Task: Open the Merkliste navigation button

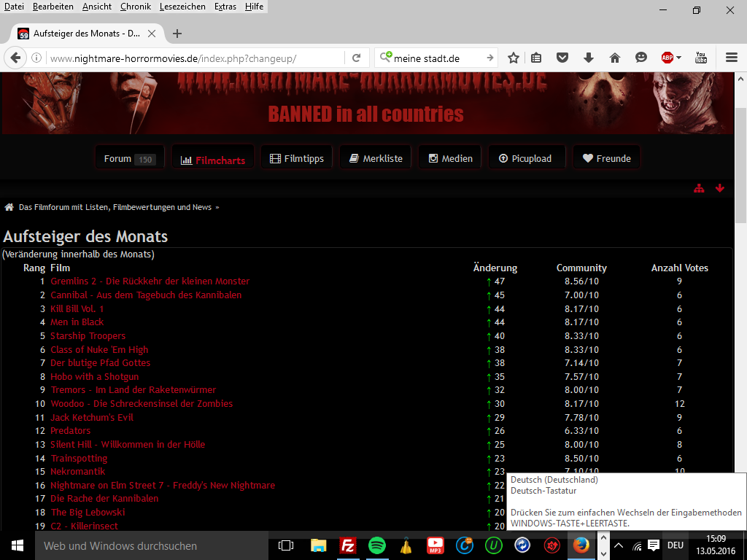Action: 376,158
